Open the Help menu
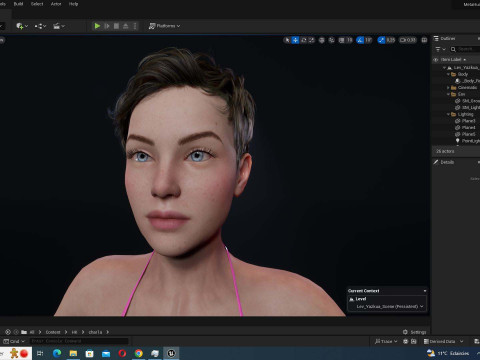 73,4
